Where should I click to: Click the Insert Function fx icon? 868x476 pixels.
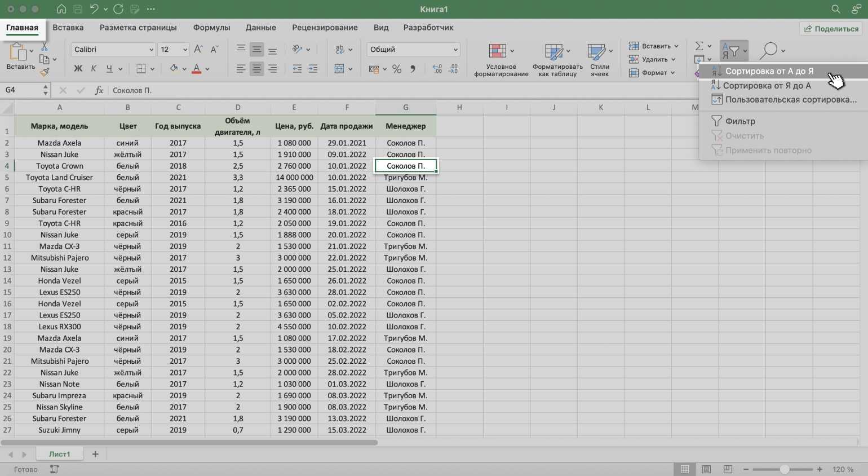pyautogui.click(x=99, y=90)
